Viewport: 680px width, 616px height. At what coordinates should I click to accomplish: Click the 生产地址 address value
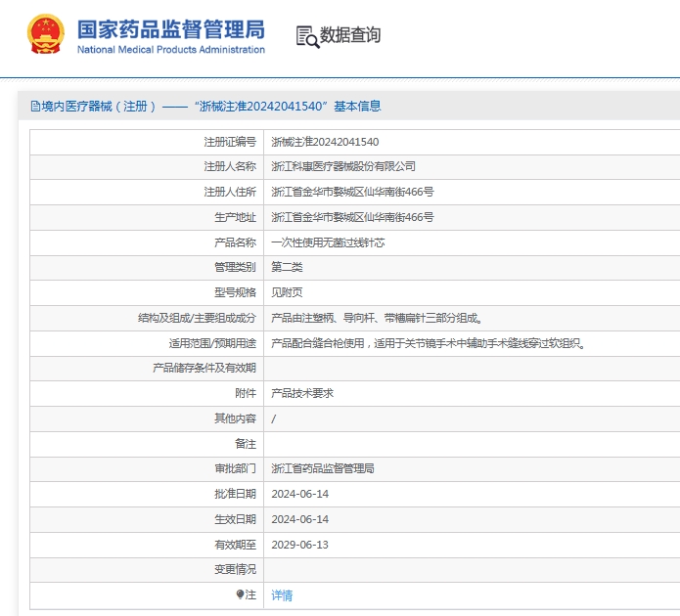352,217
